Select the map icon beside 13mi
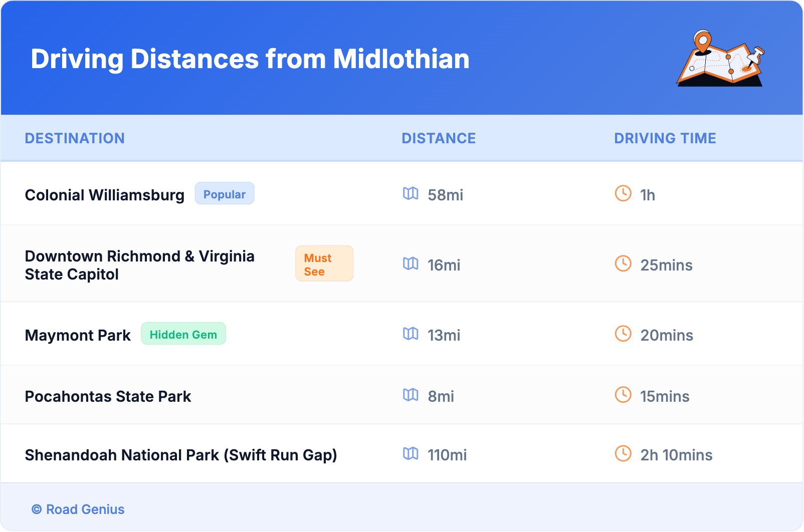This screenshot has width=804, height=532. 411,334
